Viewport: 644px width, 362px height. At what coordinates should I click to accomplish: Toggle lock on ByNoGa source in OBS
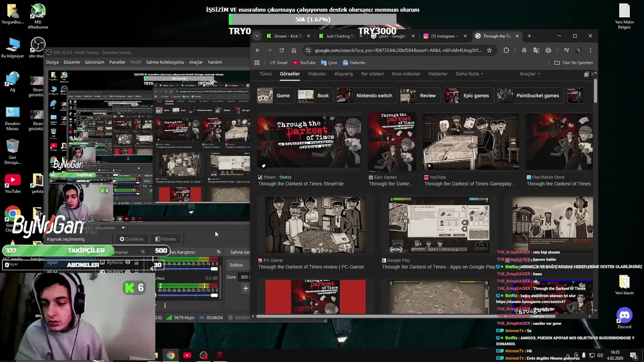tap(136, 262)
